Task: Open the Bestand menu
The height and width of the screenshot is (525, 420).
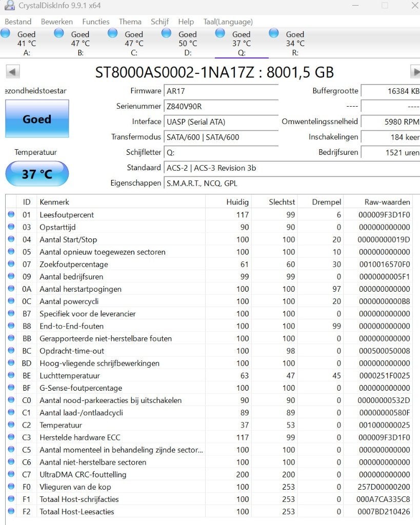Action: [x=18, y=22]
